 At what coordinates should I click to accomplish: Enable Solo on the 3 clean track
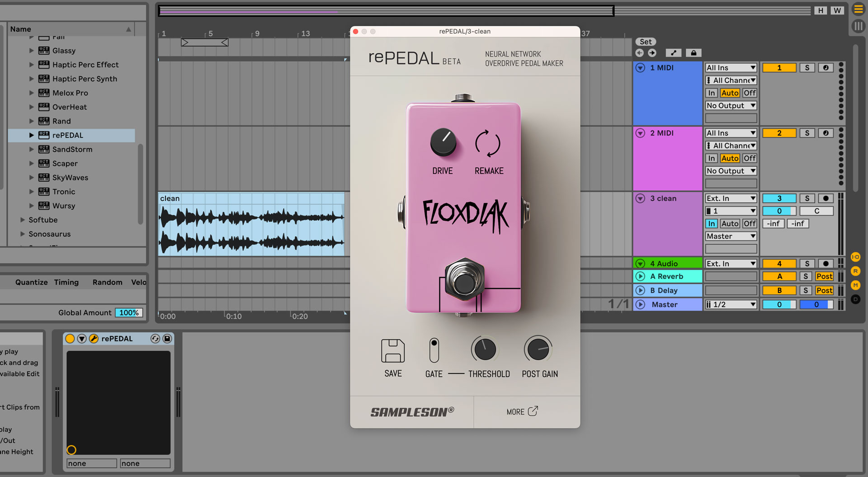point(807,198)
